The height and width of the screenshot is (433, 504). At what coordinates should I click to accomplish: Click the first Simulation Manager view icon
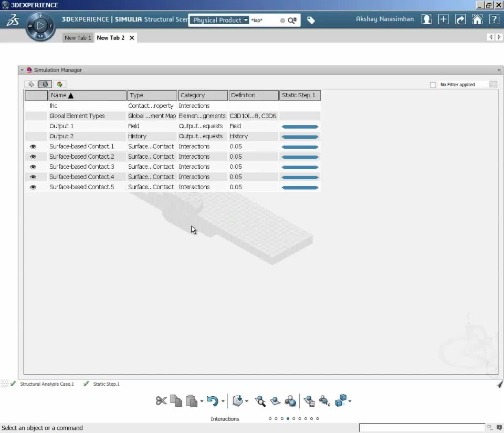[x=31, y=84]
